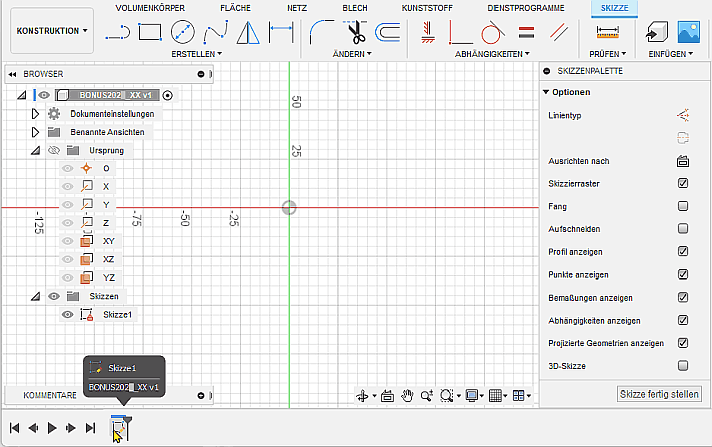Choose the Fillet tool in Ändern
The image size is (712, 447).
pyautogui.click(x=321, y=31)
